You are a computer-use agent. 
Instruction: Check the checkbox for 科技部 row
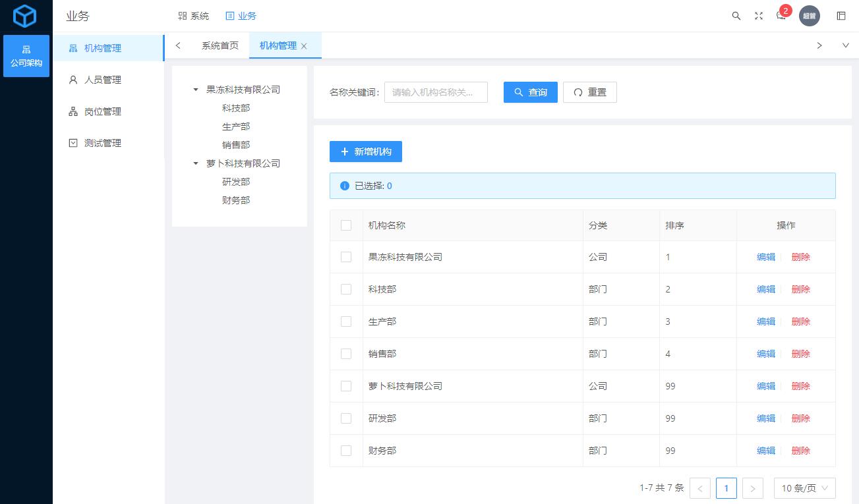click(x=346, y=289)
